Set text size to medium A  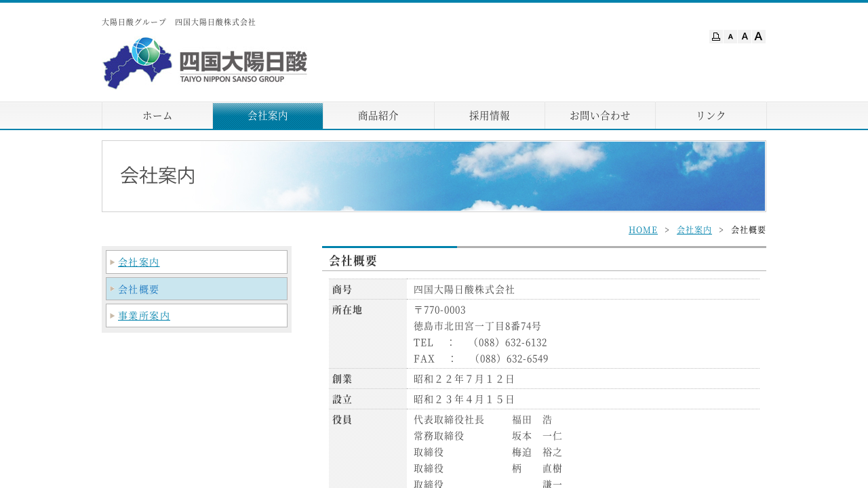pyautogui.click(x=745, y=37)
